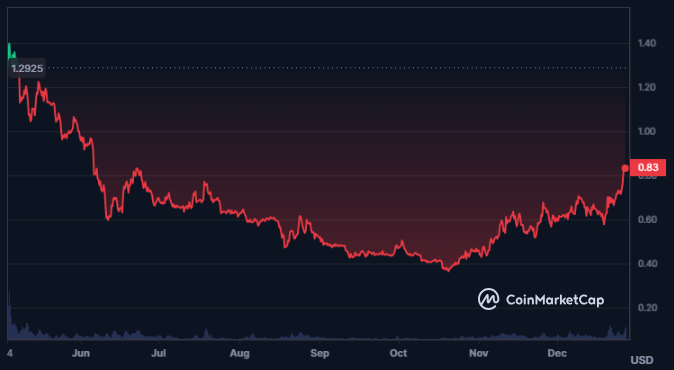Click the Jun month label
This screenshot has width=674, height=370.
click(x=81, y=353)
